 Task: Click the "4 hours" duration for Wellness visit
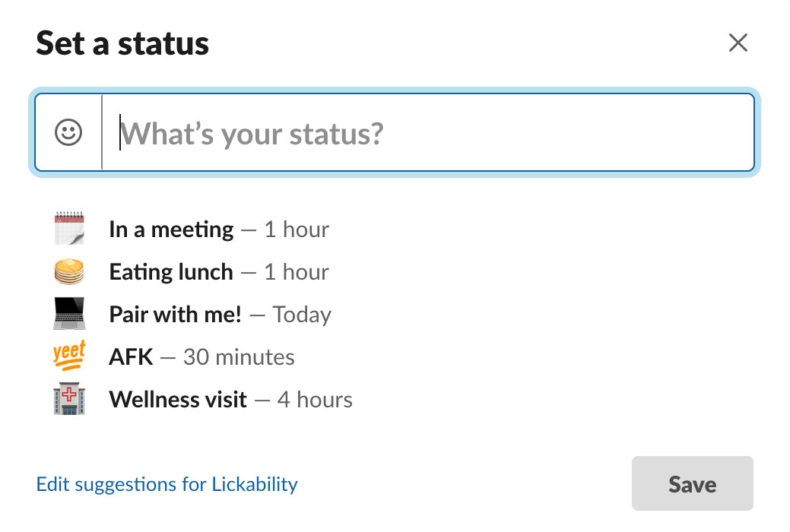click(x=315, y=400)
